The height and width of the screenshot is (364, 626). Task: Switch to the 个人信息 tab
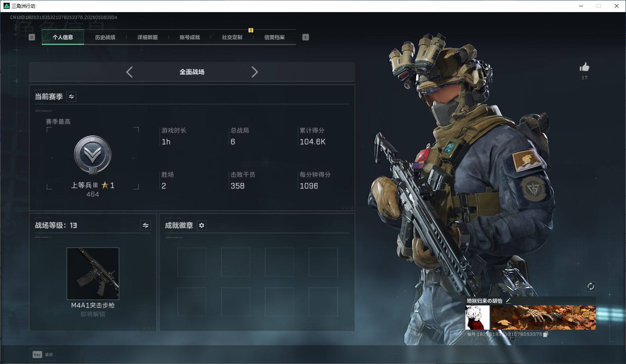tap(63, 37)
